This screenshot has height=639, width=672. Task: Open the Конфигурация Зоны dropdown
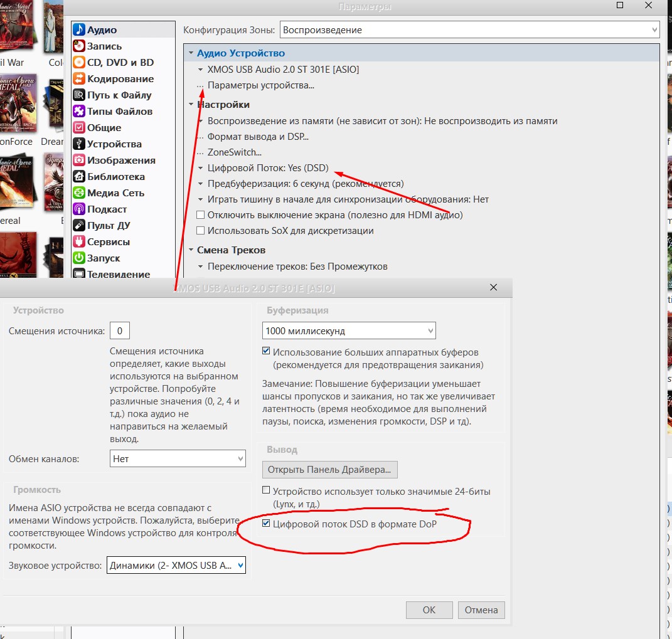pyautogui.click(x=469, y=30)
